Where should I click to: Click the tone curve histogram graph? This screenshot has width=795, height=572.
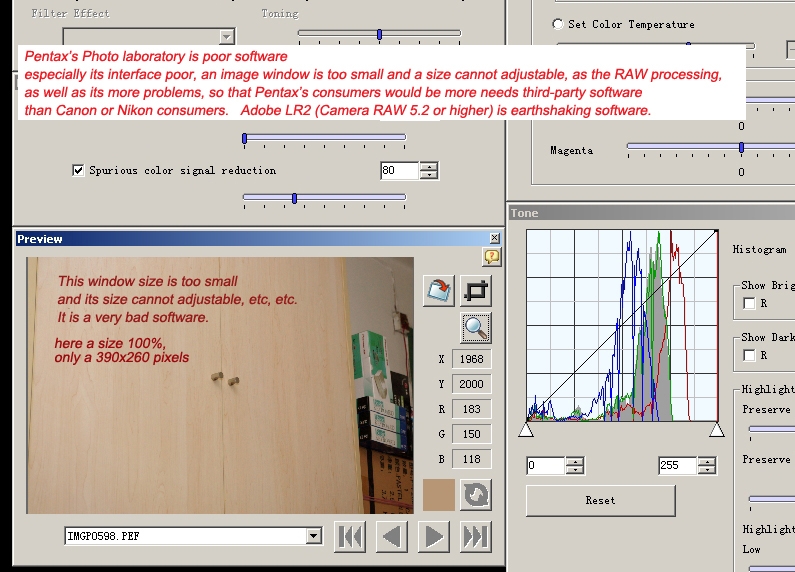(622, 325)
